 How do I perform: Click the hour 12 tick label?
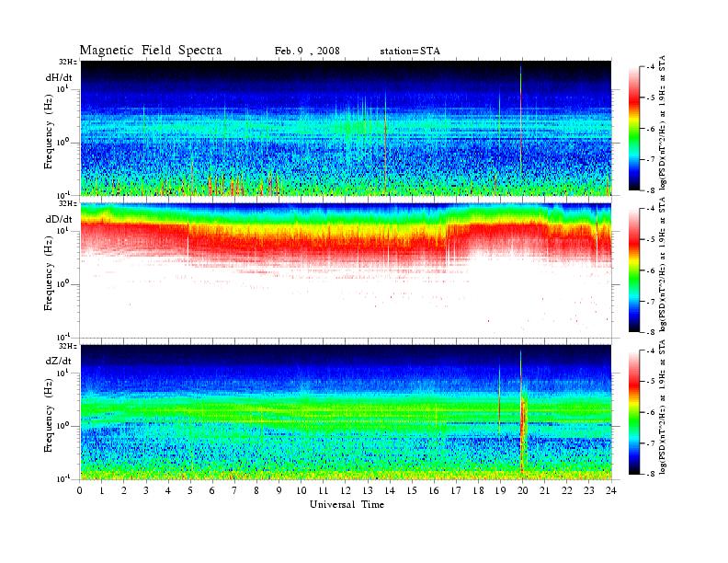pos(346,491)
